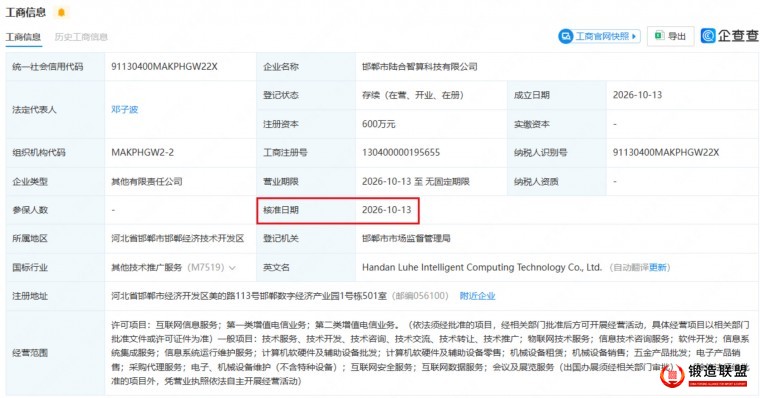760x398 pixels.
Task: Select the 注册地址 registered address text
Action: (x=249, y=296)
